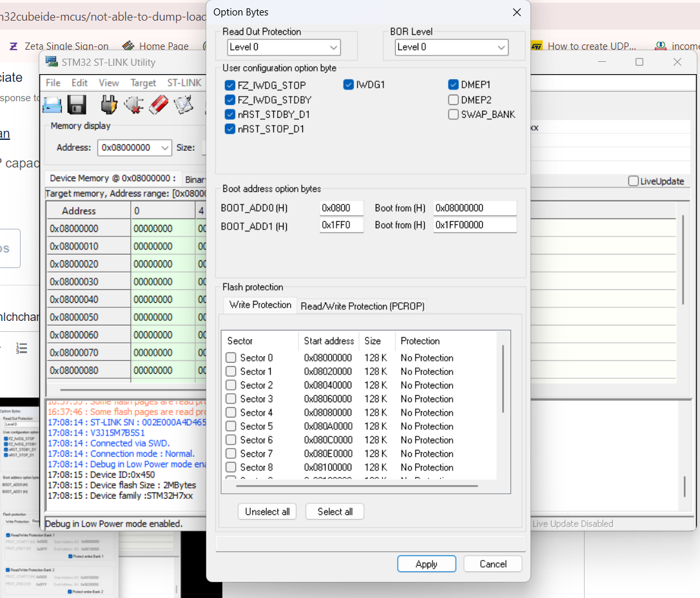Enable the DMEP2 option checkbox
Viewport: 700px width, 598px height.
[453, 100]
